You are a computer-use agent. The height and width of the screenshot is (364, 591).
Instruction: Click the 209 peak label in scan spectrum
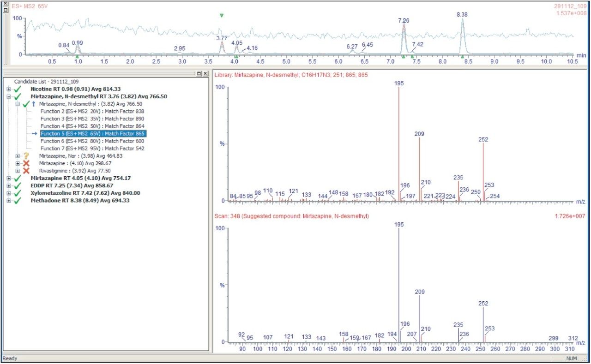(x=420, y=292)
